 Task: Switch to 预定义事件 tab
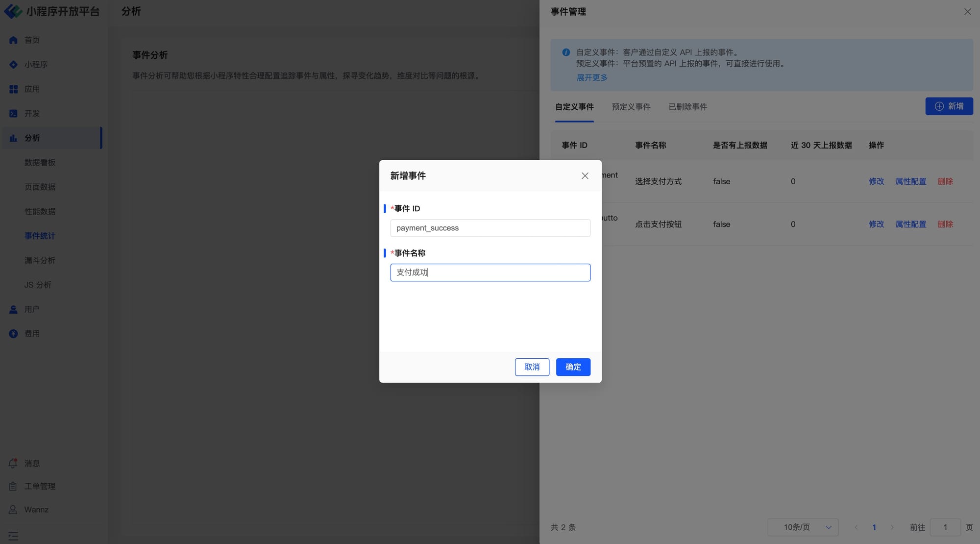pos(631,107)
